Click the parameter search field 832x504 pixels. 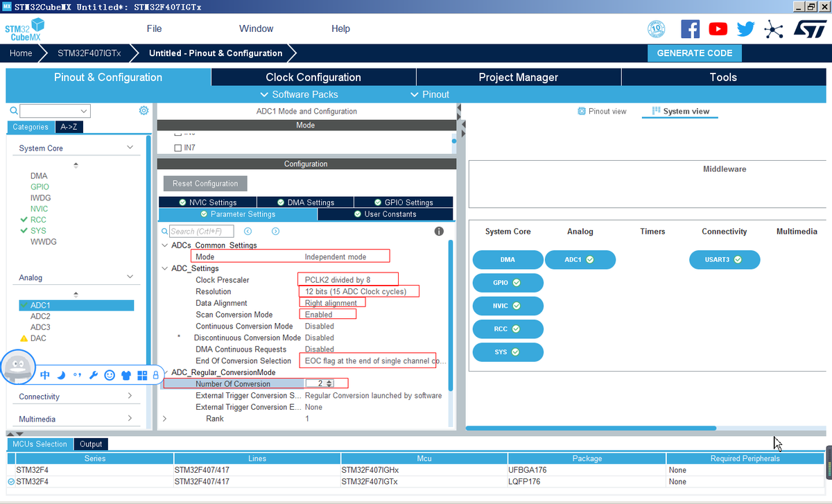pos(201,231)
